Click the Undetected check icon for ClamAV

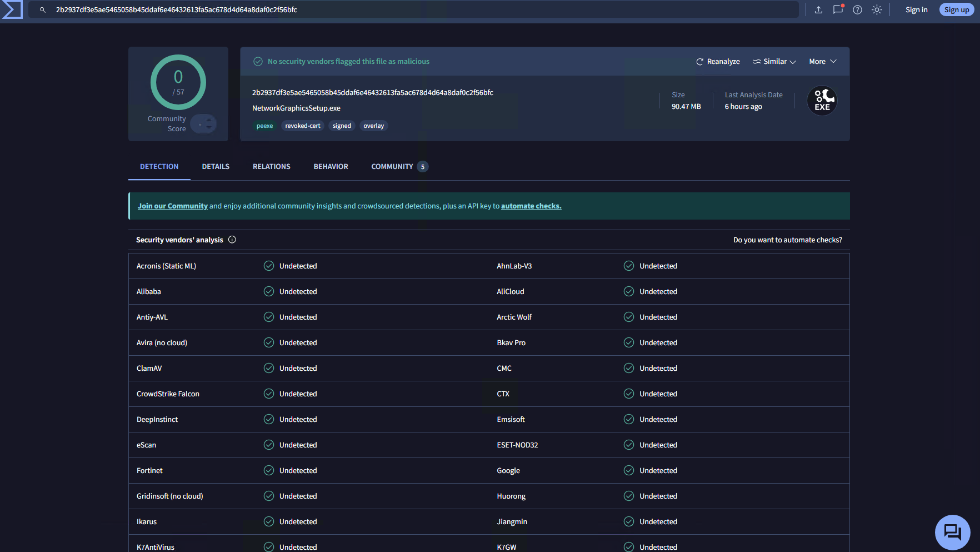[x=269, y=368]
